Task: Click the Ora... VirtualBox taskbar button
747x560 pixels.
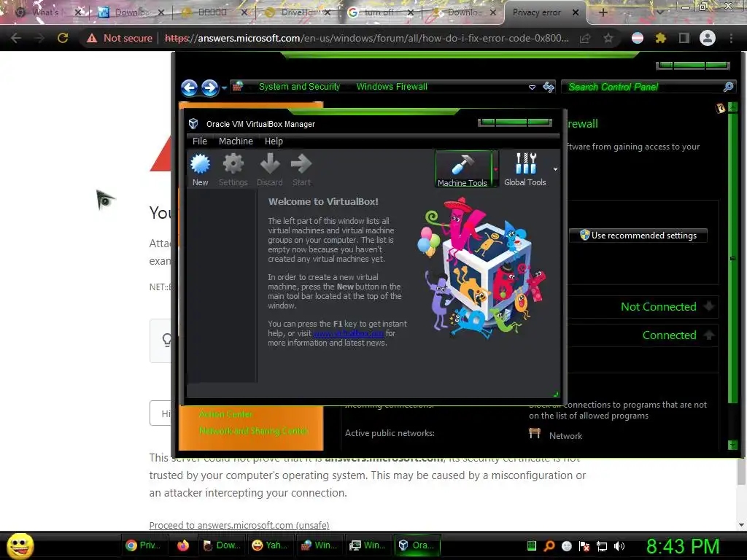Action: click(x=417, y=545)
